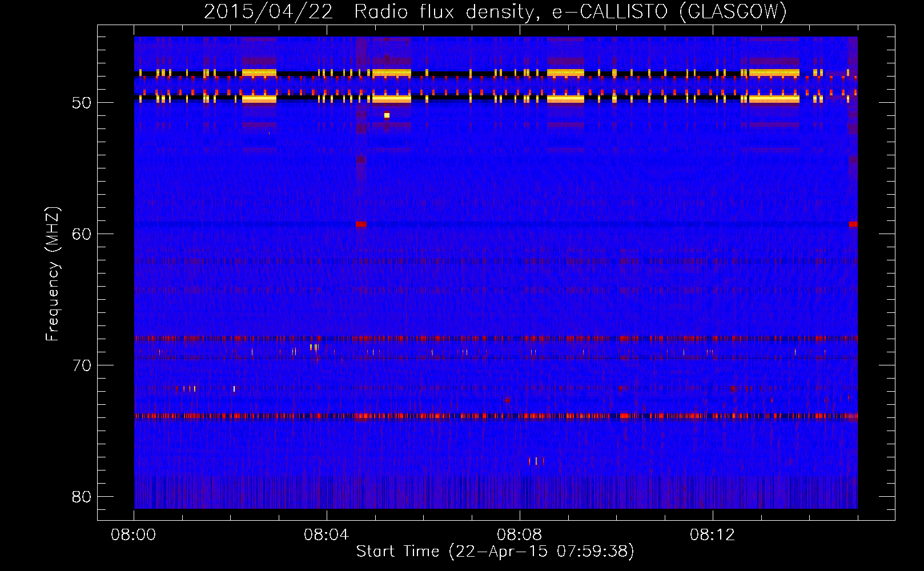
Task: Click the red block at 60 MHz at right edge
Action: point(853,224)
